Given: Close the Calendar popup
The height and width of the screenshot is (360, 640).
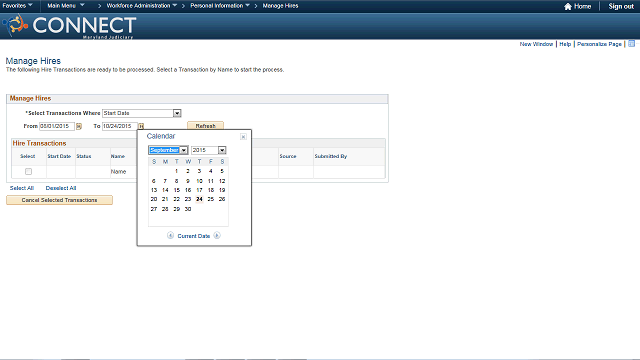Looking at the screenshot, I should pyautogui.click(x=243, y=137).
